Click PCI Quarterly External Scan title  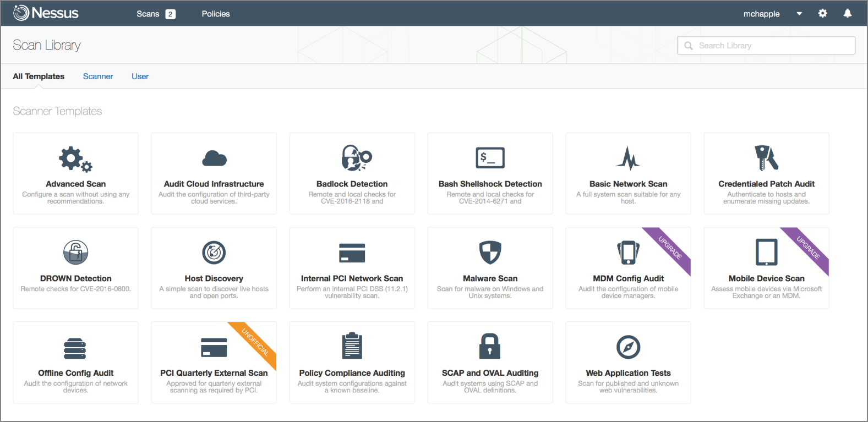coord(214,373)
